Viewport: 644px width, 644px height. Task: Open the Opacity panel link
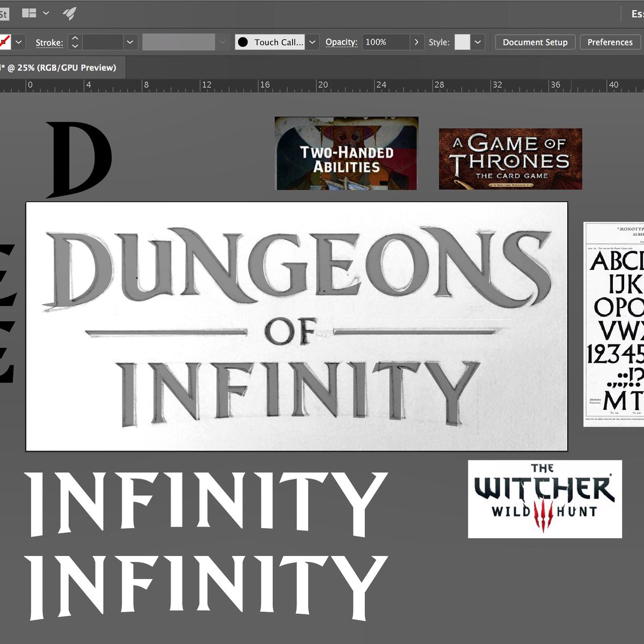click(x=341, y=42)
